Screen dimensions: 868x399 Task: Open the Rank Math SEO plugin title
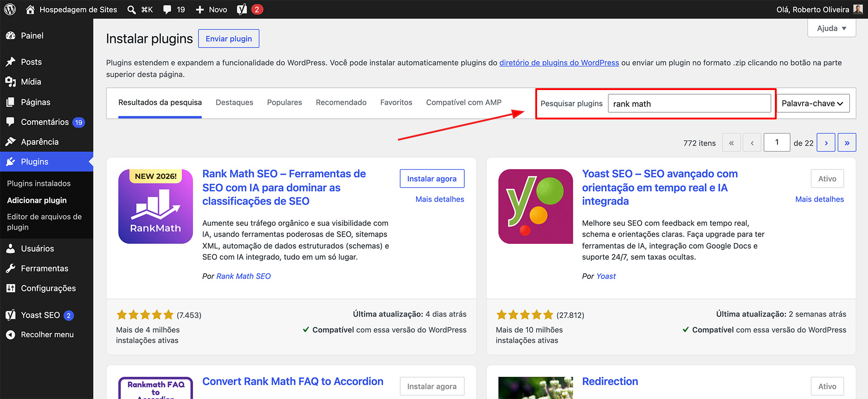tap(284, 187)
